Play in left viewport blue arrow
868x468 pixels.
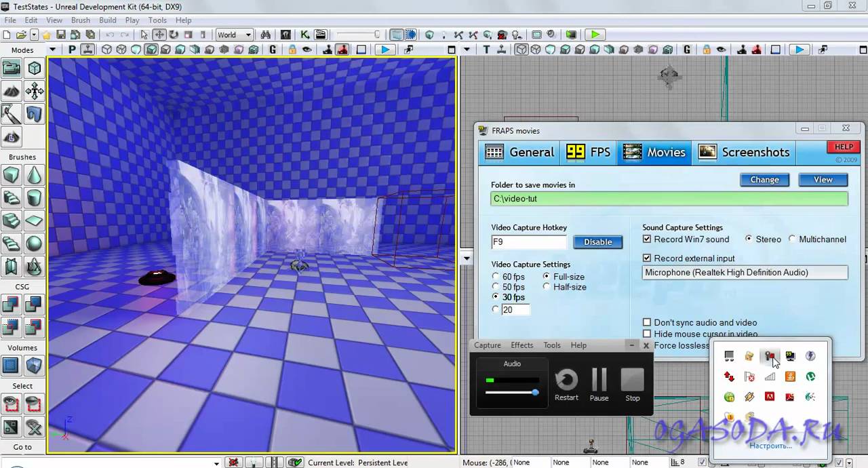point(384,50)
